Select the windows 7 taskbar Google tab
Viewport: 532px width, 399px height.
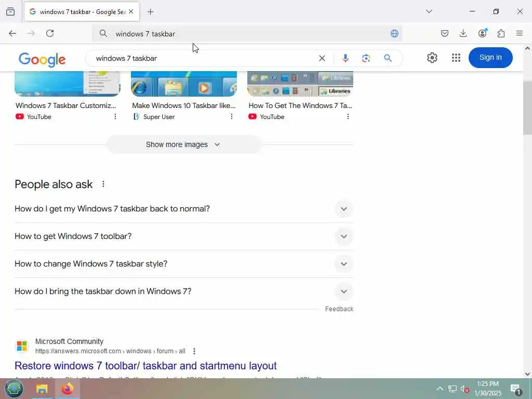point(82,12)
